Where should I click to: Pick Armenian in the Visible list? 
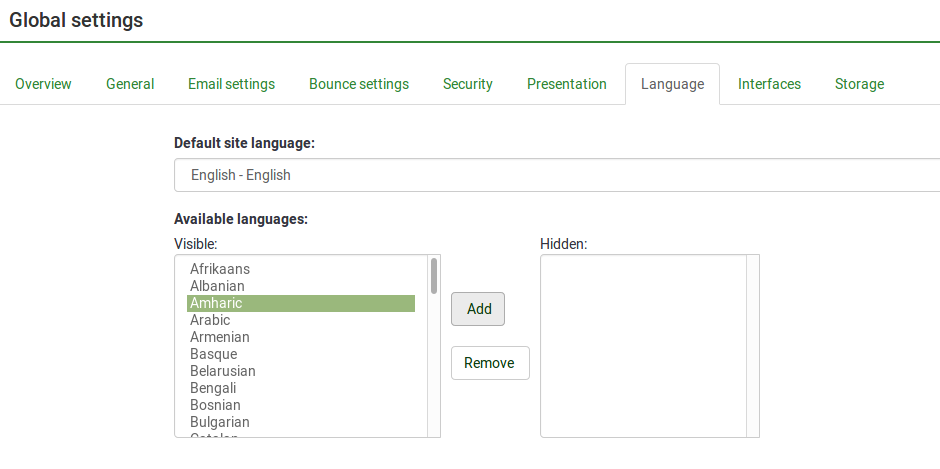point(220,337)
